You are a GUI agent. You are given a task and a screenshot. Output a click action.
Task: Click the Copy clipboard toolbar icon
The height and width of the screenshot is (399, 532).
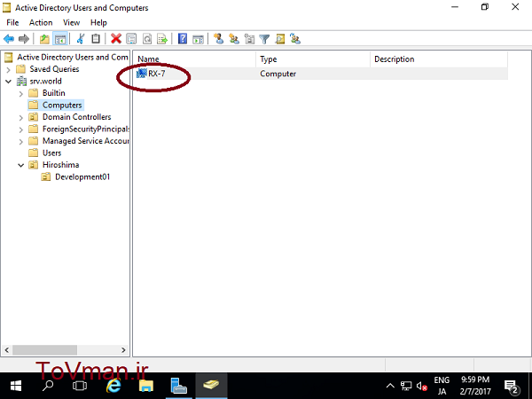tap(96, 39)
